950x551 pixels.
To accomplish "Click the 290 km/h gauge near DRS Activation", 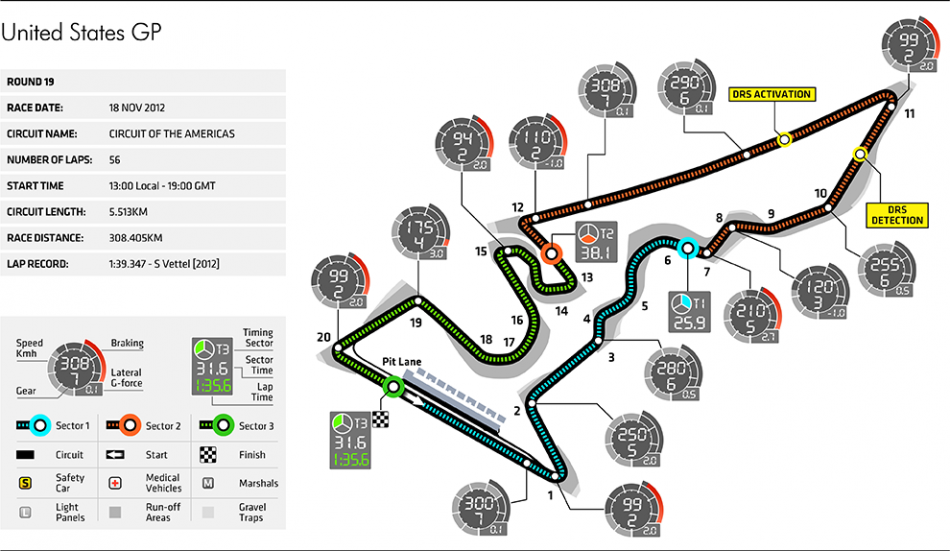I will point(684,89).
